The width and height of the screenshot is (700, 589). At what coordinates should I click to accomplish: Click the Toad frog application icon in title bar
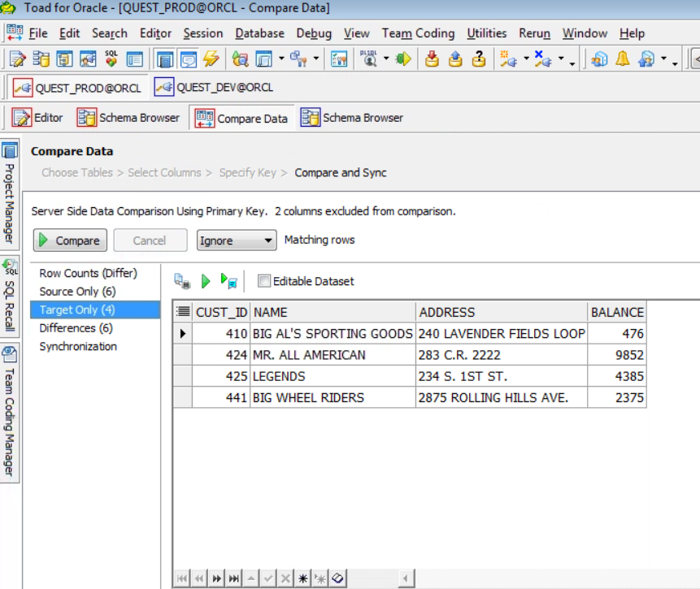click(7, 7)
